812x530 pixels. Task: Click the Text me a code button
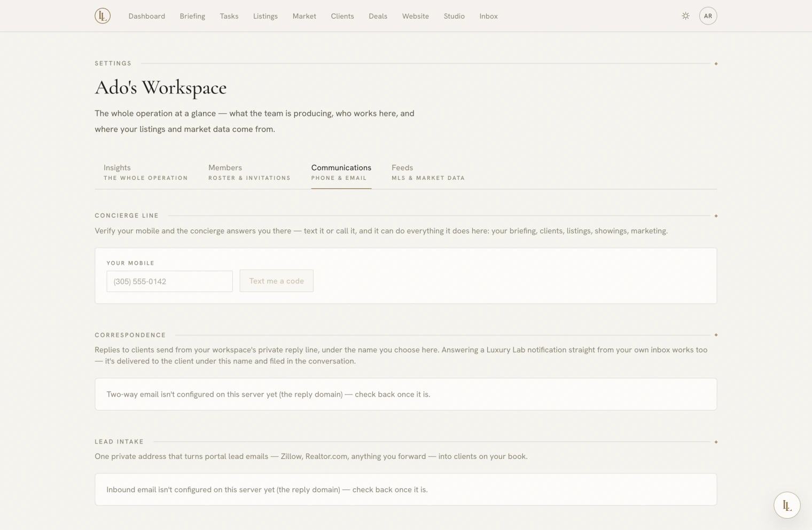click(276, 281)
